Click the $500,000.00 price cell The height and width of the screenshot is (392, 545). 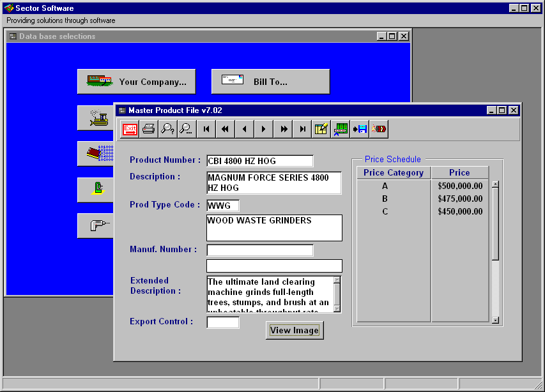pyautogui.click(x=460, y=186)
